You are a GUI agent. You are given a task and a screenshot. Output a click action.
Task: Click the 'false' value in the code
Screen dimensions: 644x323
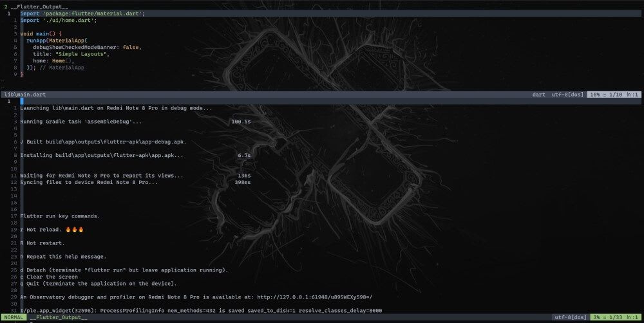pyautogui.click(x=131, y=47)
